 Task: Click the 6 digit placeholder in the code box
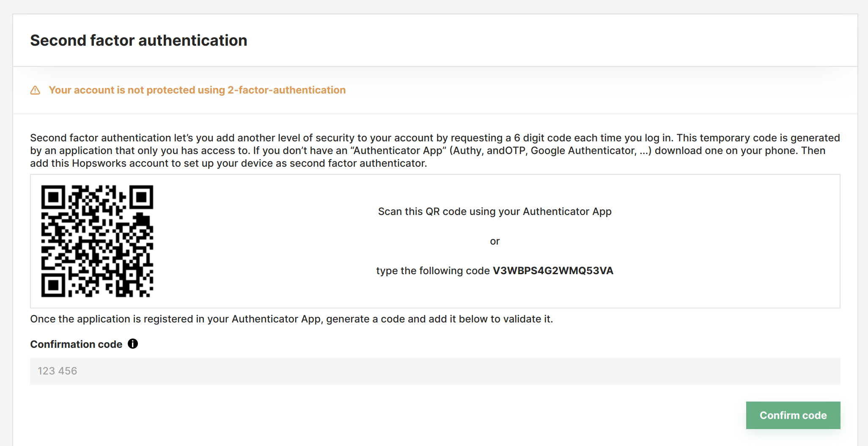click(x=57, y=371)
